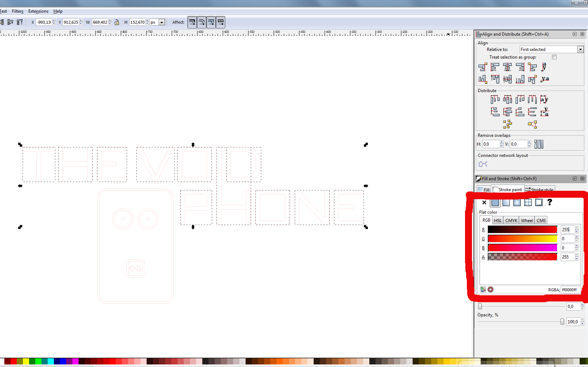
Task: Select swatch stroke paint
Action: [539, 202]
